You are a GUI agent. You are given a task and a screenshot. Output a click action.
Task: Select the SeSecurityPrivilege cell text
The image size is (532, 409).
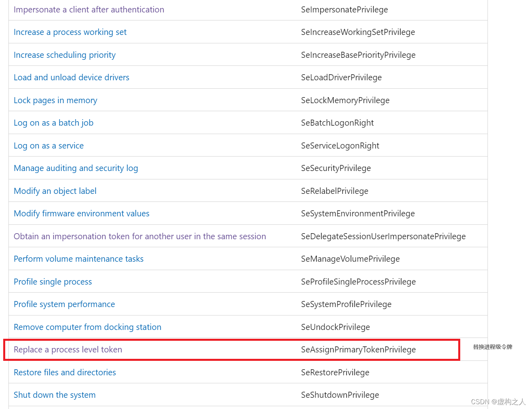pyautogui.click(x=336, y=168)
